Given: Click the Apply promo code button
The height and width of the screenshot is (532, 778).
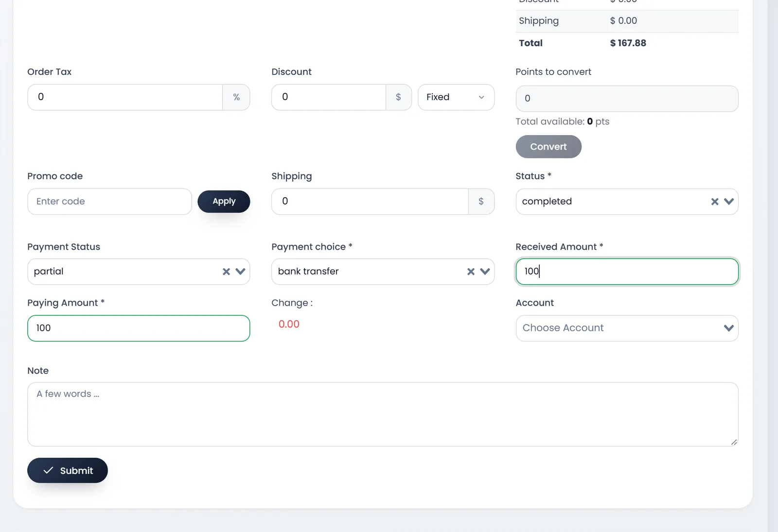Looking at the screenshot, I should click(x=224, y=202).
